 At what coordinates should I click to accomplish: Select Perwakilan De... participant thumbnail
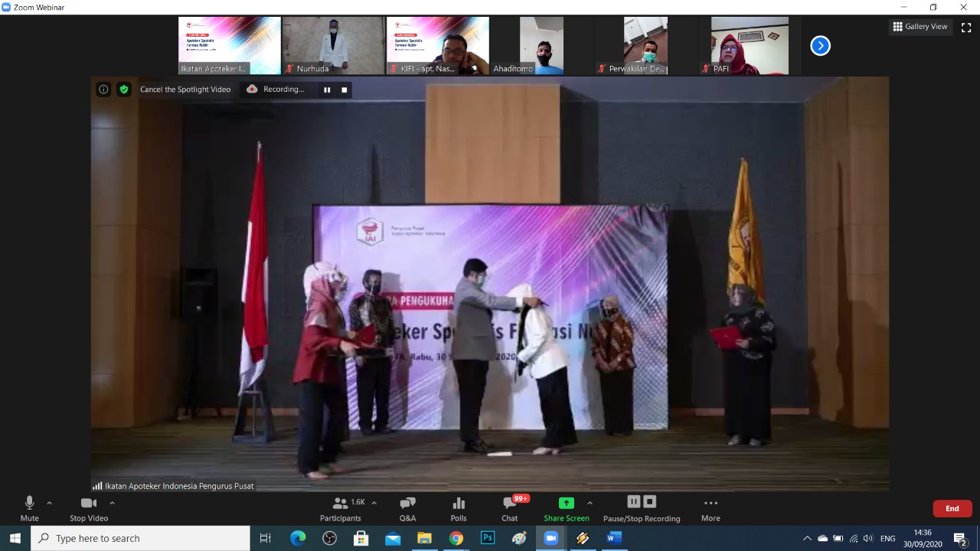pyautogui.click(x=646, y=46)
